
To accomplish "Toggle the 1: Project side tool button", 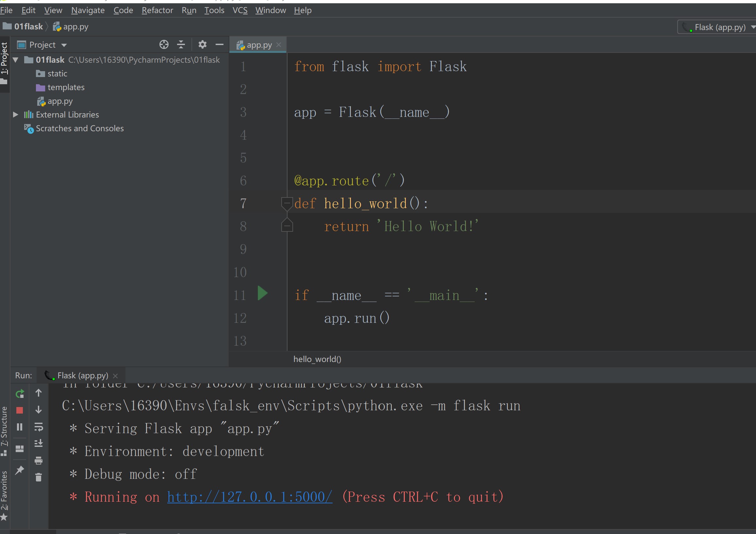I will tap(4, 64).
